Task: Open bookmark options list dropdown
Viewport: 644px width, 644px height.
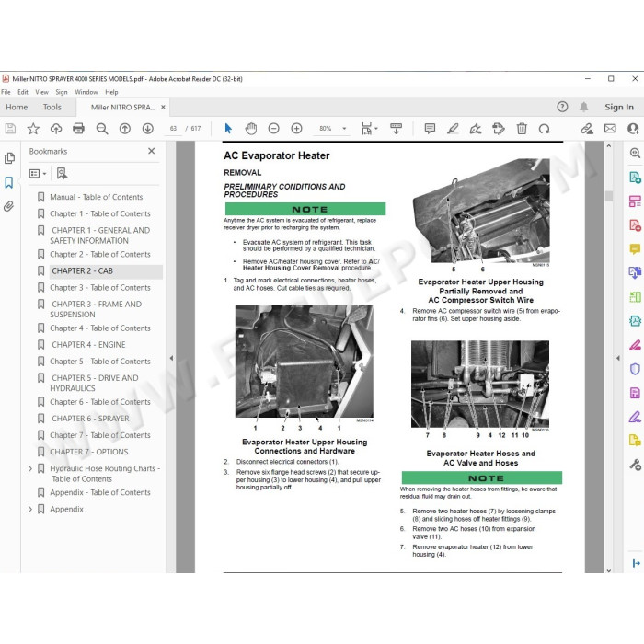Action: pos(38,174)
